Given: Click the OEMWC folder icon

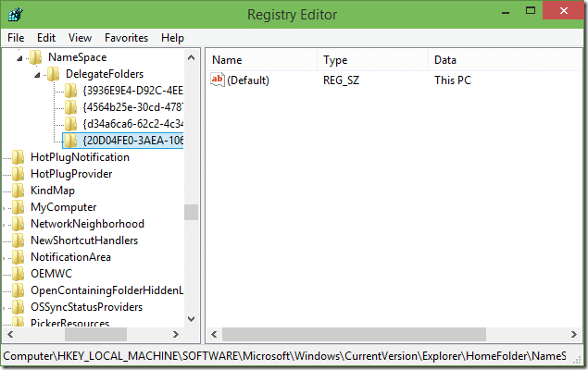Looking at the screenshot, I should [x=18, y=274].
